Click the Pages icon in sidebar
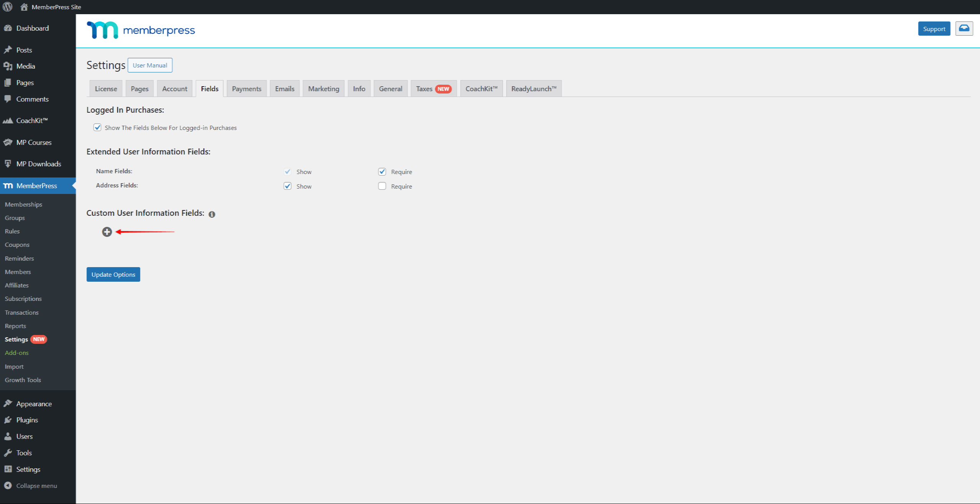This screenshot has width=980, height=504. coord(8,82)
